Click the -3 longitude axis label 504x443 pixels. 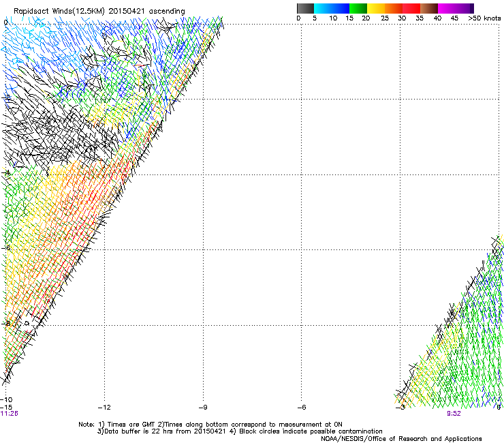tap(400, 408)
